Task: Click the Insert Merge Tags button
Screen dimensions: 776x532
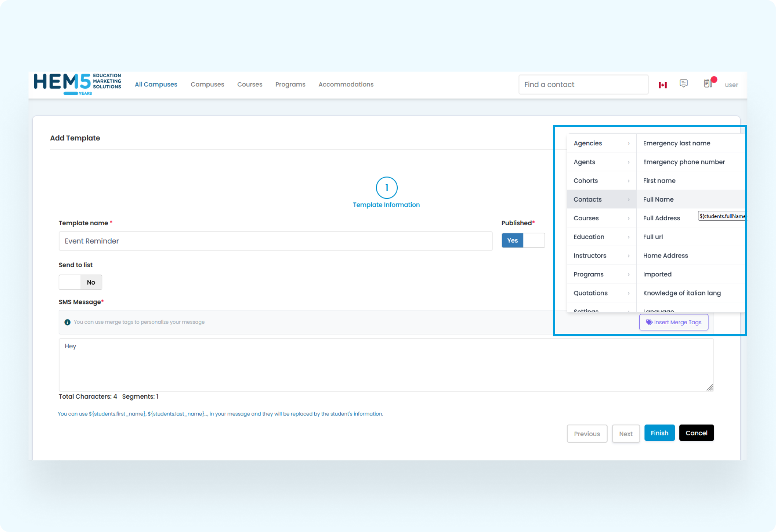Action: pyautogui.click(x=674, y=322)
